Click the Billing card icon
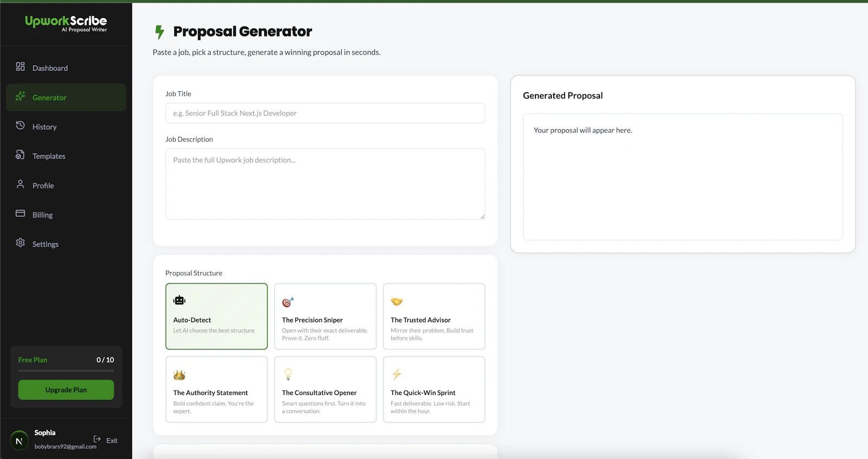The height and width of the screenshot is (459, 868). pyautogui.click(x=20, y=213)
